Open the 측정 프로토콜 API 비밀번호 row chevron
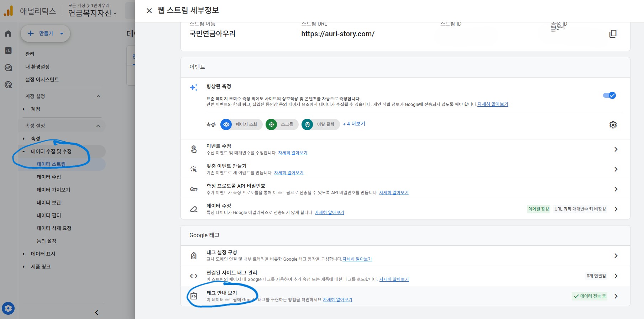Viewport: 644px width, 319px height. 616,189
